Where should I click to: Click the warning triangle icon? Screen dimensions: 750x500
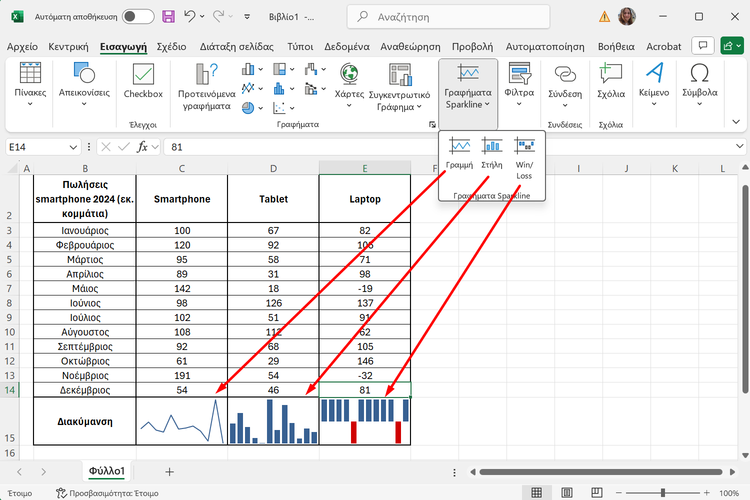click(605, 17)
